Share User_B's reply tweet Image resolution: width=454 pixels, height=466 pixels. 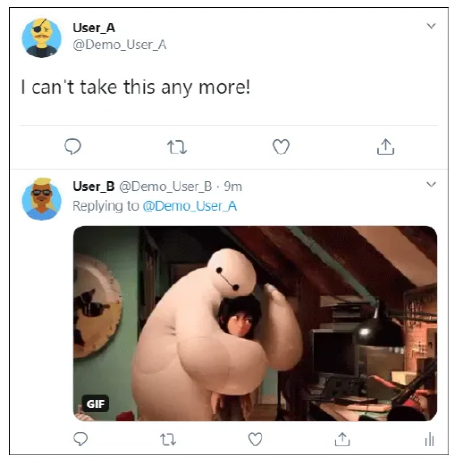click(x=342, y=439)
